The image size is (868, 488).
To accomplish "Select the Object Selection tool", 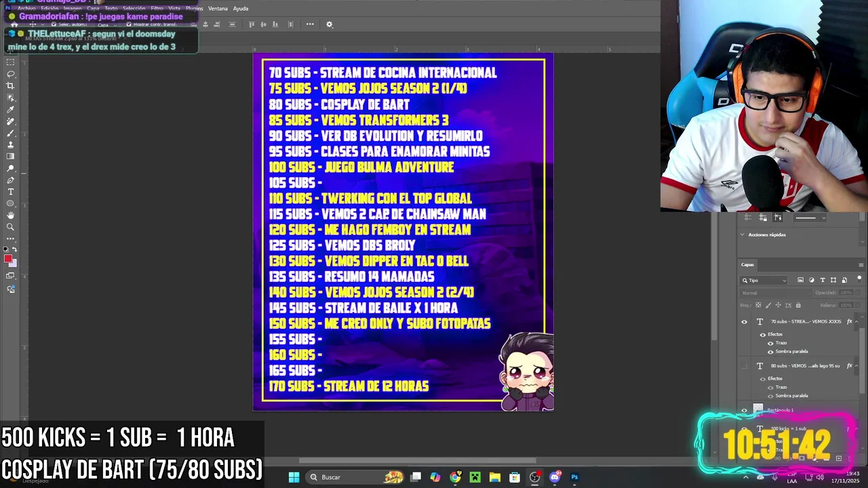I will click(x=10, y=98).
